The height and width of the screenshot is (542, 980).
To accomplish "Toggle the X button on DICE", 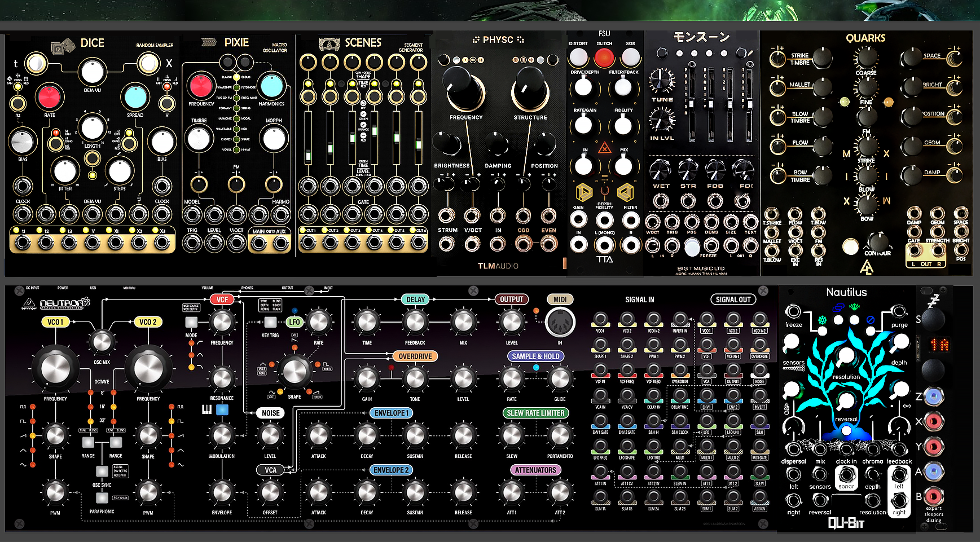I will tap(148, 63).
